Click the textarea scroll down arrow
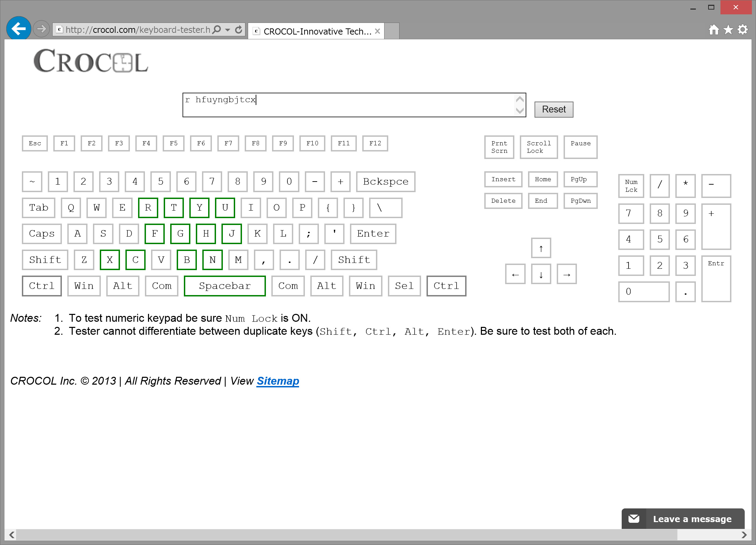Viewport: 756px width, 545px height. (520, 111)
